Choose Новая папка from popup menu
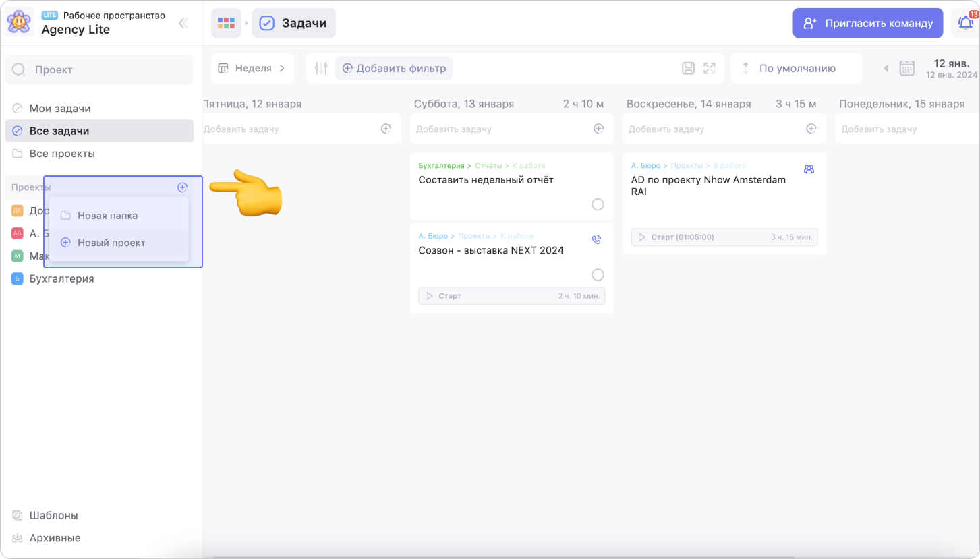This screenshot has width=980, height=559. coord(119,216)
